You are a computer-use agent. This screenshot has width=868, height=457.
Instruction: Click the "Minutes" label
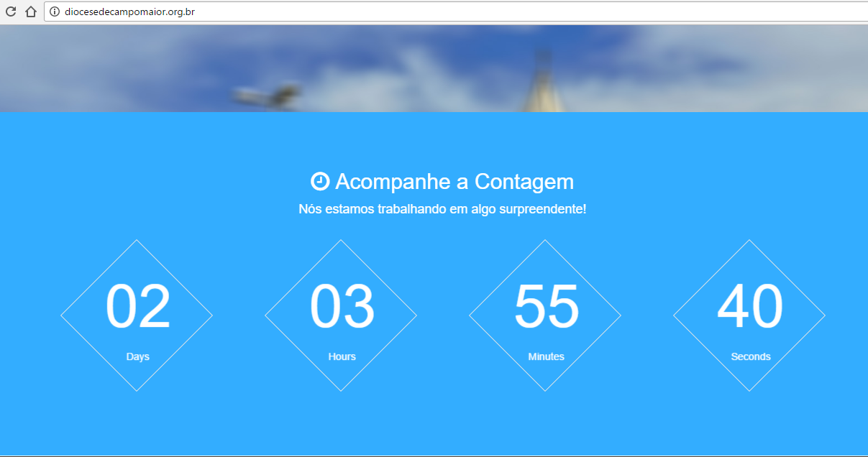coord(546,356)
